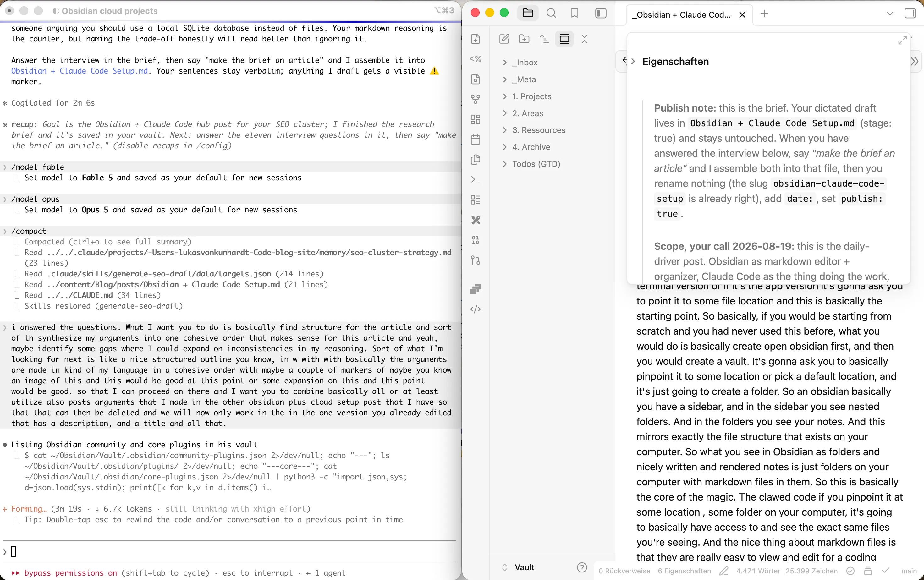Click the binary 0110 ribbon icon
Viewport: 924px width, 580px height.
pos(476,240)
